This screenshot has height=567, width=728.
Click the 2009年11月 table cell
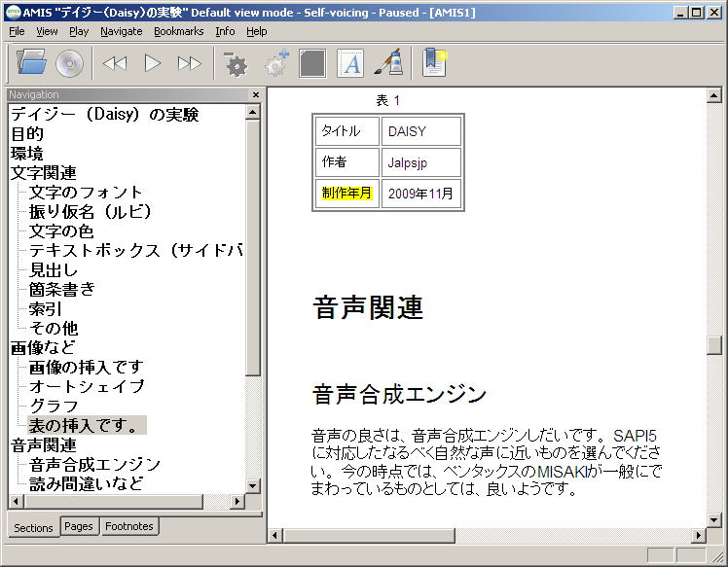[420, 193]
